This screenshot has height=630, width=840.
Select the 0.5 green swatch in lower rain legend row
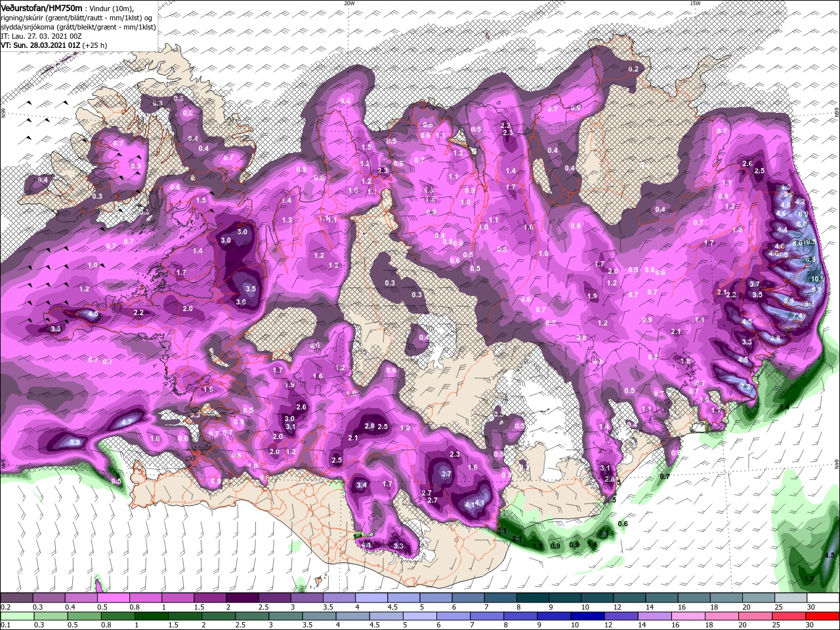pos(85,616)
